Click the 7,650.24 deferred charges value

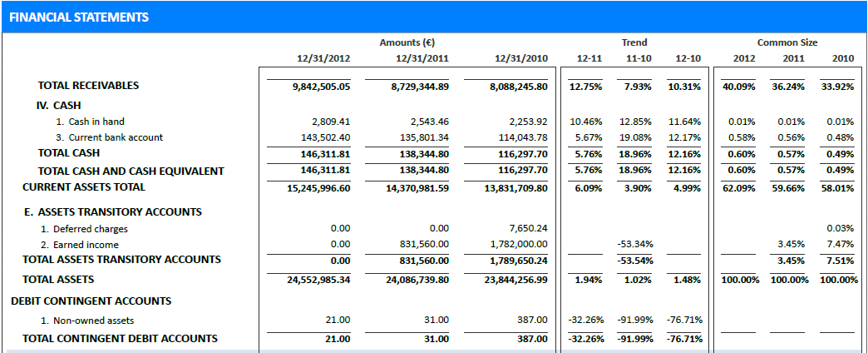point(525,228)
